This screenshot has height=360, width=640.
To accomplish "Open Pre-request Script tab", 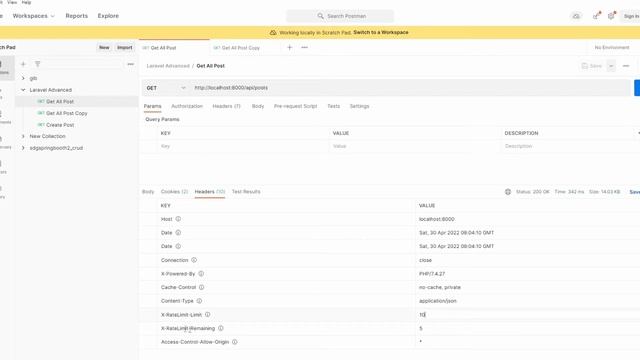I will click(296, 106).
